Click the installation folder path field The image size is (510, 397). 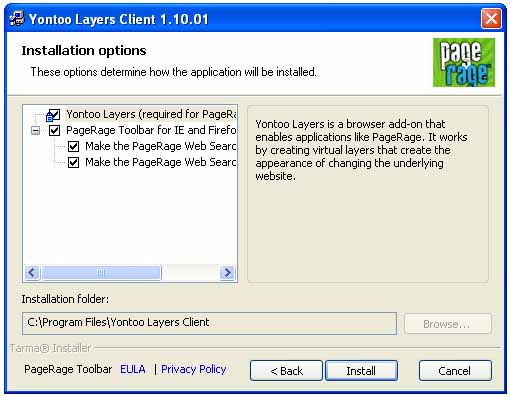209,323
